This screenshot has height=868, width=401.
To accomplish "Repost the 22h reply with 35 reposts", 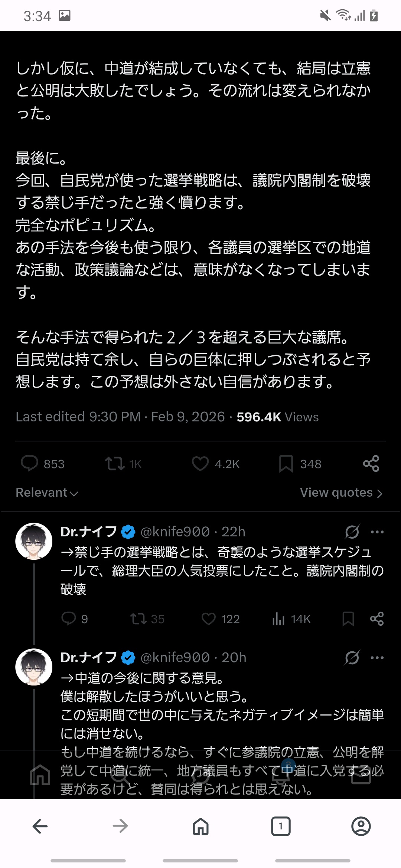I will click(138, 619).
